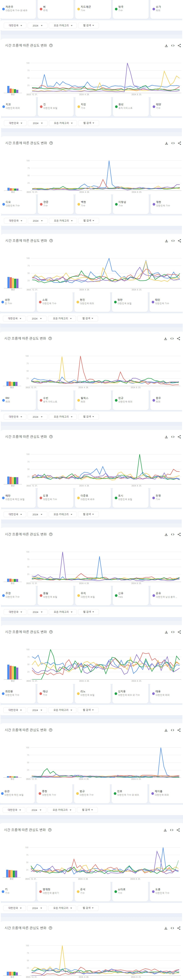Select the 필릭스 search term card
183x980 pixels.
(x=93, y=400)
